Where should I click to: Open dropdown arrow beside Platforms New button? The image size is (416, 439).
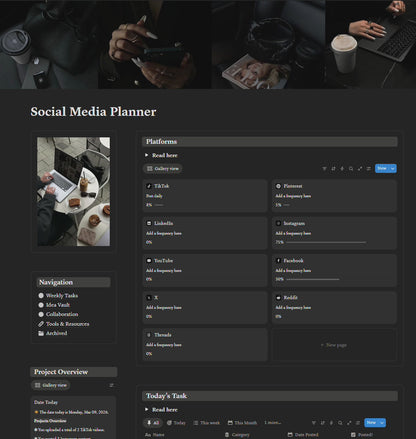(393, 168)
